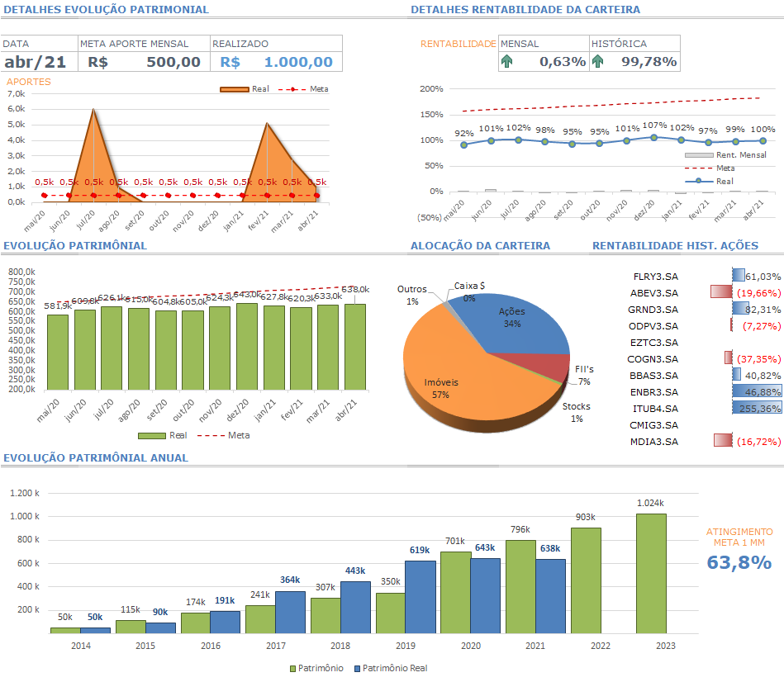Click the 1.024k bar for 2023
Image resolution: width=784 pixels, height=682 pixels.
[651, 574]
